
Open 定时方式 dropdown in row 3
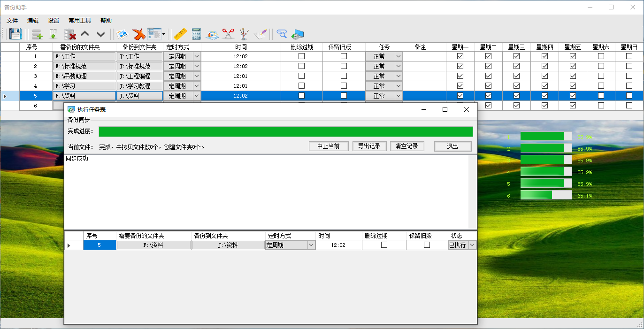tap(196, 76)
